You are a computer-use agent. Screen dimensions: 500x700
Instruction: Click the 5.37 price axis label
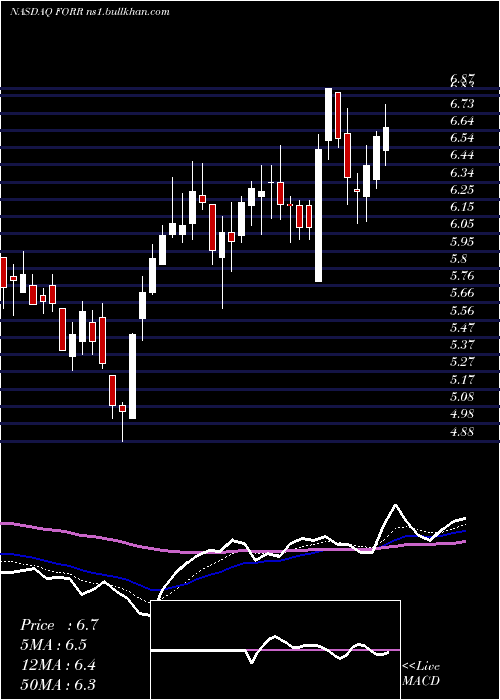[462, 344]
